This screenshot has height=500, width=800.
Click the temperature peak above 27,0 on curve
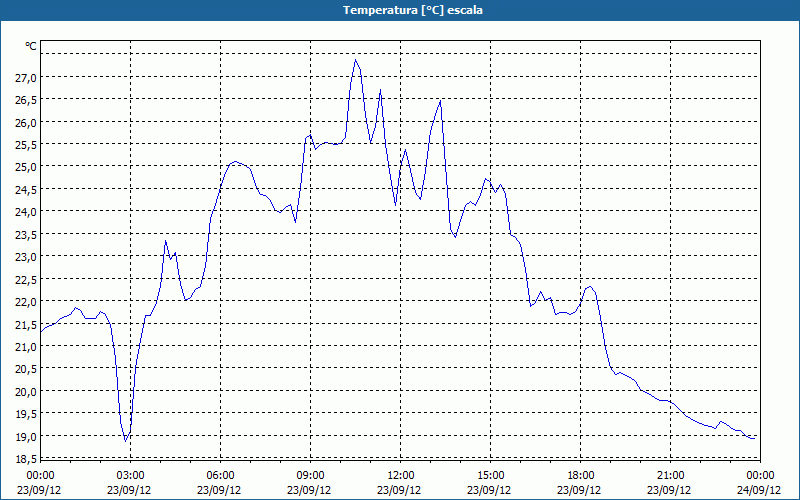pyautogui.click(x=356, y=60)
